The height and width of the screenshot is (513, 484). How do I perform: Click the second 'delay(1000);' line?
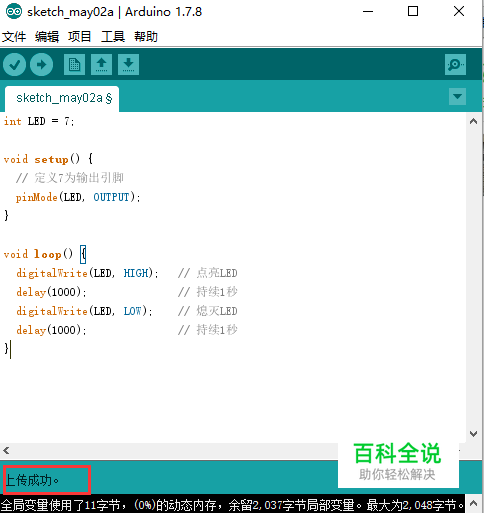51,330
